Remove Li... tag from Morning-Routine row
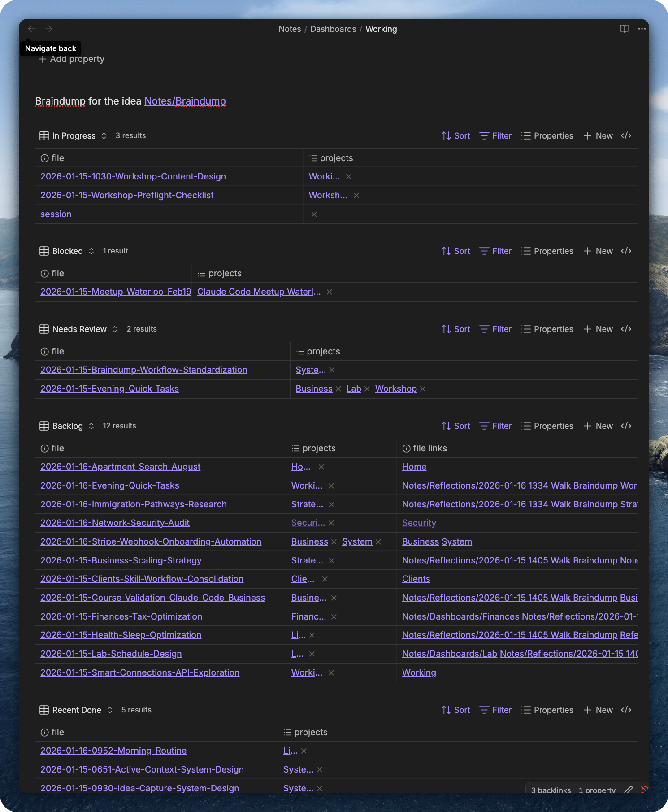Image resolution: width=668 pixels, height=812 pixels. point(304,751)
